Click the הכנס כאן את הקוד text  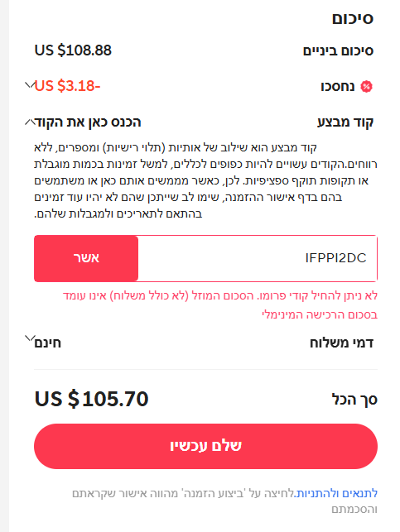[x=89, y=122]
